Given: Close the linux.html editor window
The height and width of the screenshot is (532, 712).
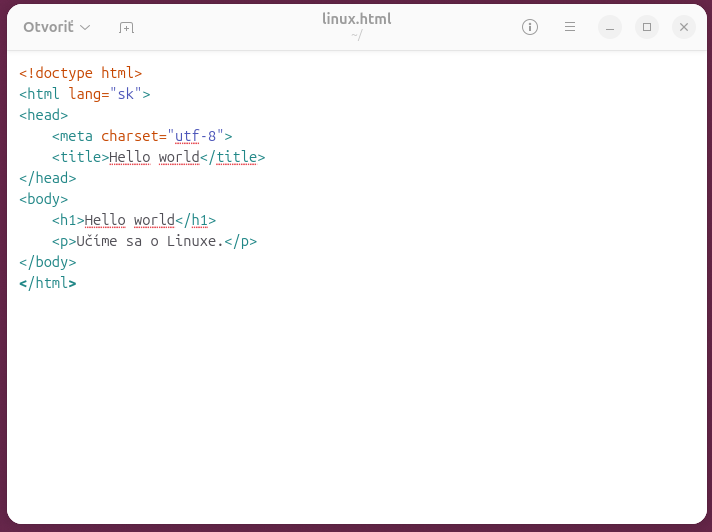Looking at the screenshot, I should coord(684,27).
